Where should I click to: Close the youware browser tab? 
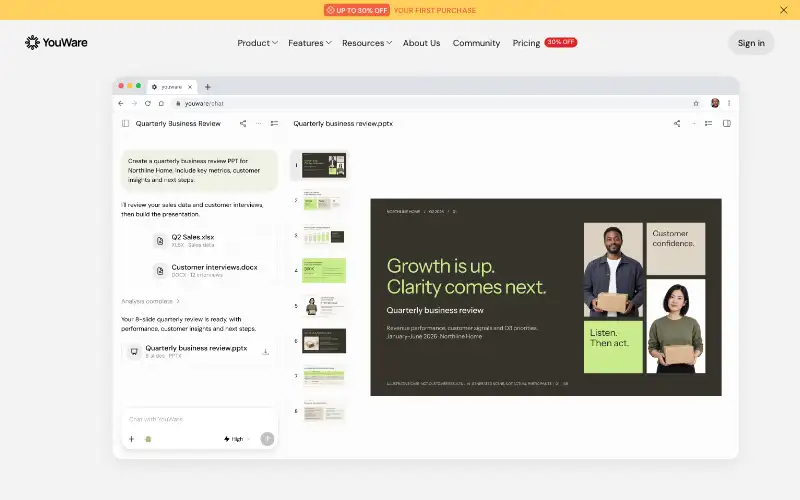click(x=190, y=87)
